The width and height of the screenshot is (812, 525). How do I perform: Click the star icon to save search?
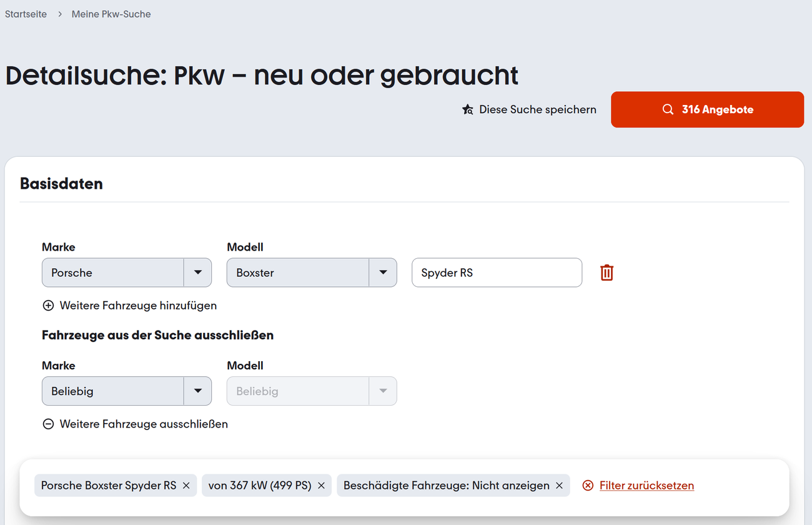(x=467, y=110)
